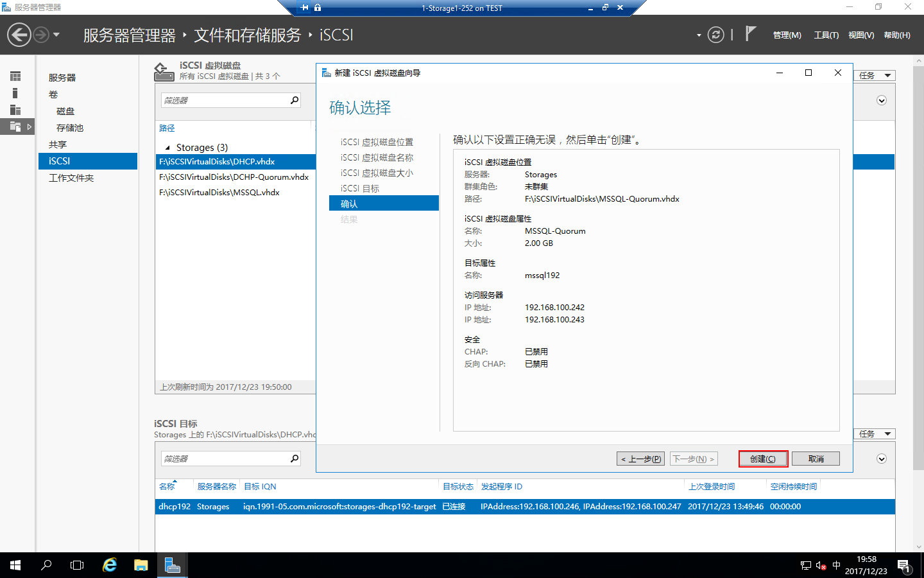
Task: Select 磁盘 in the navigation pane
Action: (65, 111)
